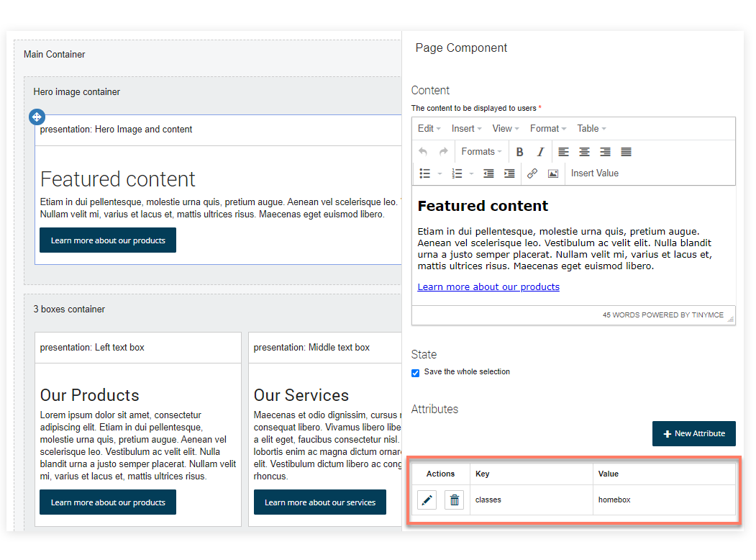Viewport: 756px width, 560px height.
Task: Click the Undo arrow icon
Action: click(423, 151)
